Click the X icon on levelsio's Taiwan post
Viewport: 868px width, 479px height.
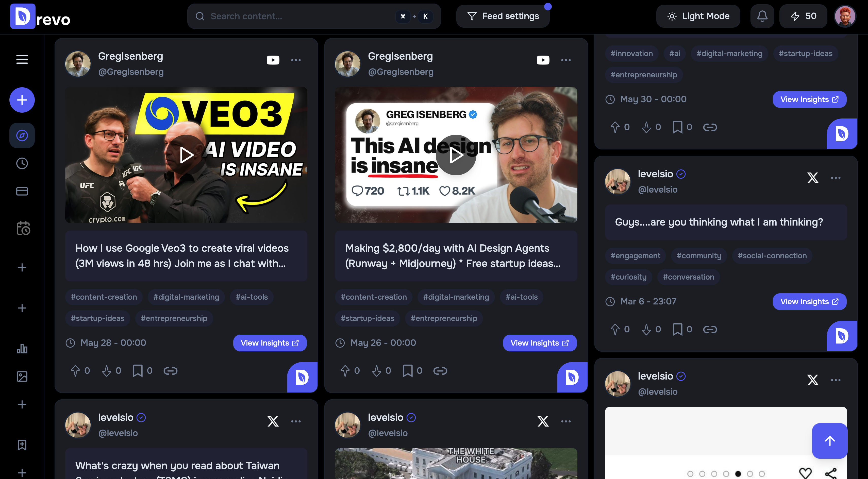[273, 421]
